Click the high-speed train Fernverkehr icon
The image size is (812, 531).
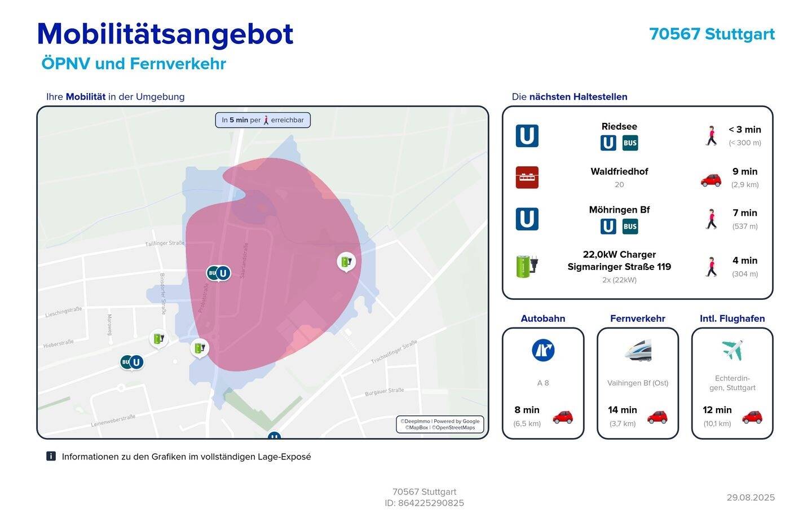(x=638, y=351)
